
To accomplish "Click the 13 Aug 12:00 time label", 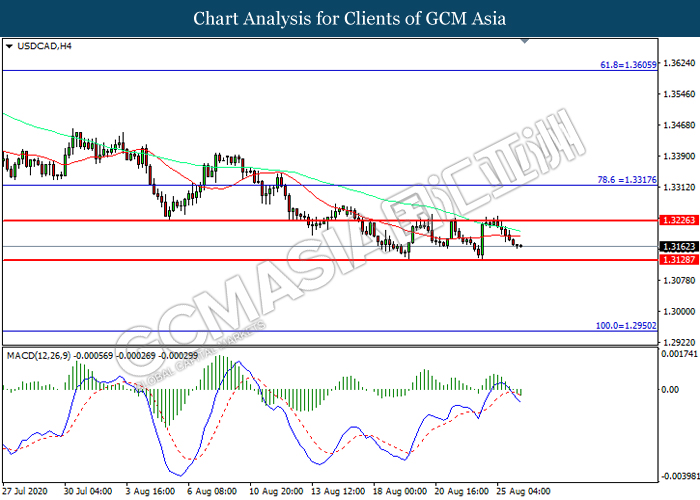I will tap(338, 491).
